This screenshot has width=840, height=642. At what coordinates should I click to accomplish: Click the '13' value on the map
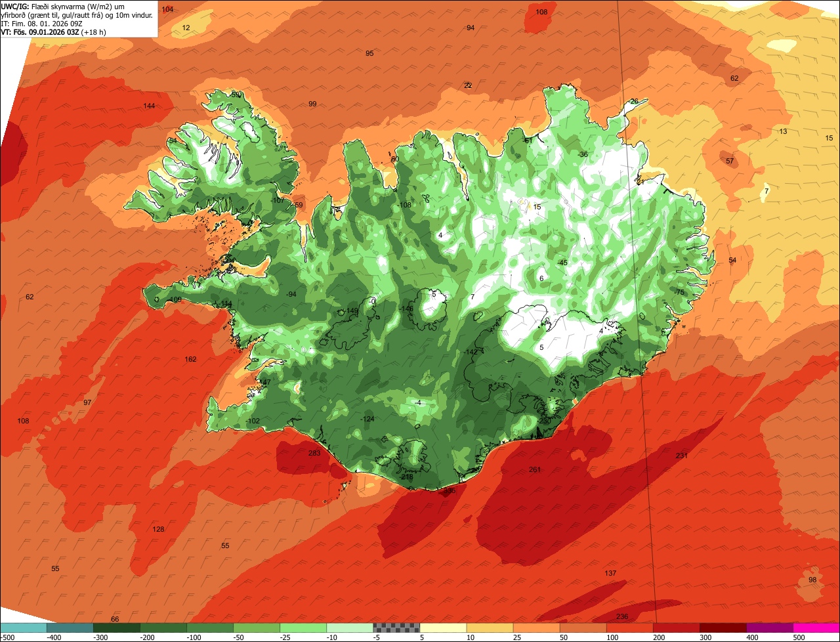[783, 131]
